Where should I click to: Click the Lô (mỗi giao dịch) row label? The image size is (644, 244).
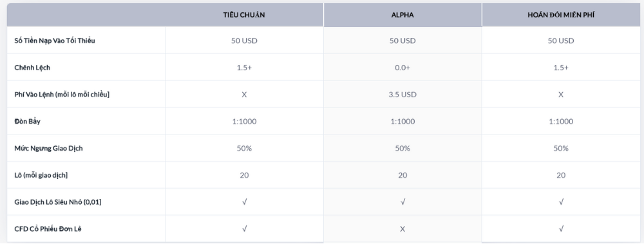pos(41,175)
